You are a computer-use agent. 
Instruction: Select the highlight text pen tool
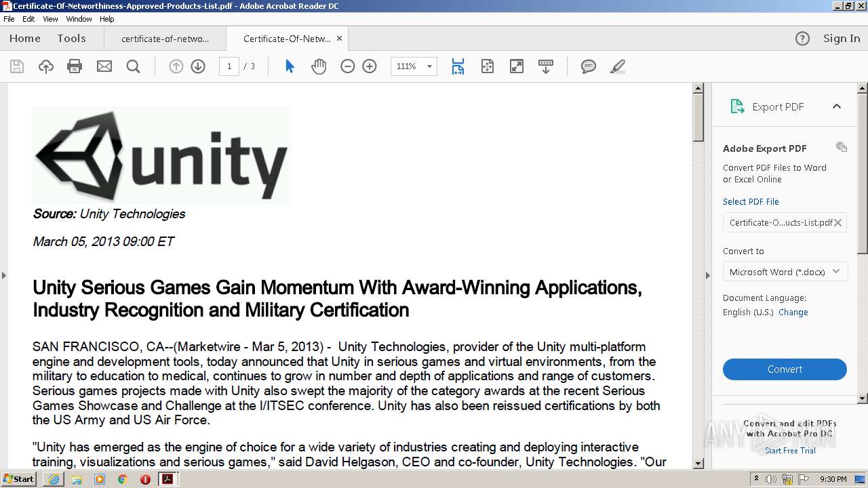pos(617,66)
